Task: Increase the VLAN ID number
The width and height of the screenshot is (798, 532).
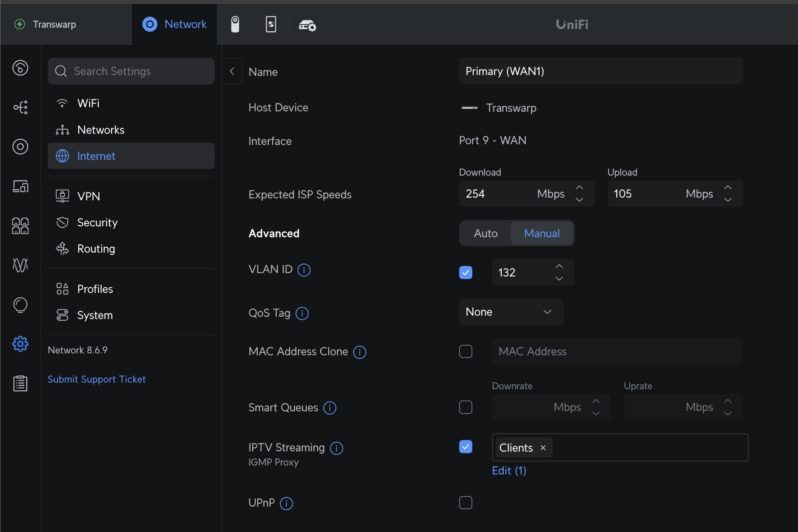Action: [x=559, y=266]
